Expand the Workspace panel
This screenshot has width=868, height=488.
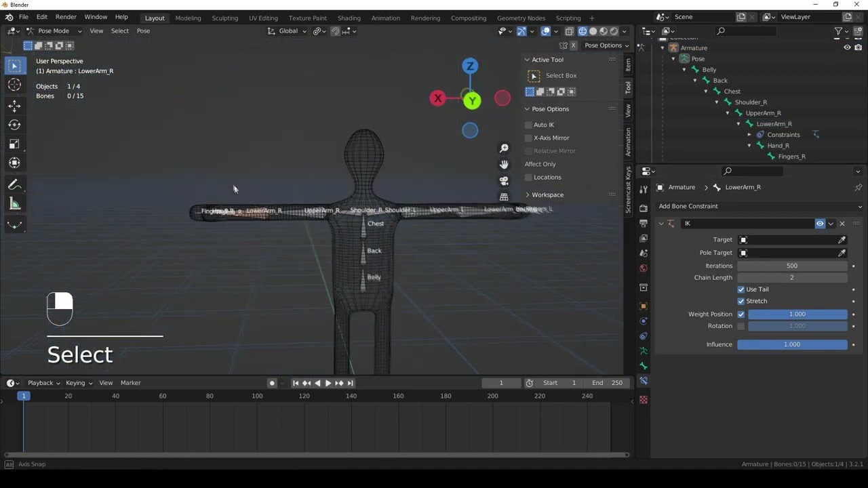(527, 195)
